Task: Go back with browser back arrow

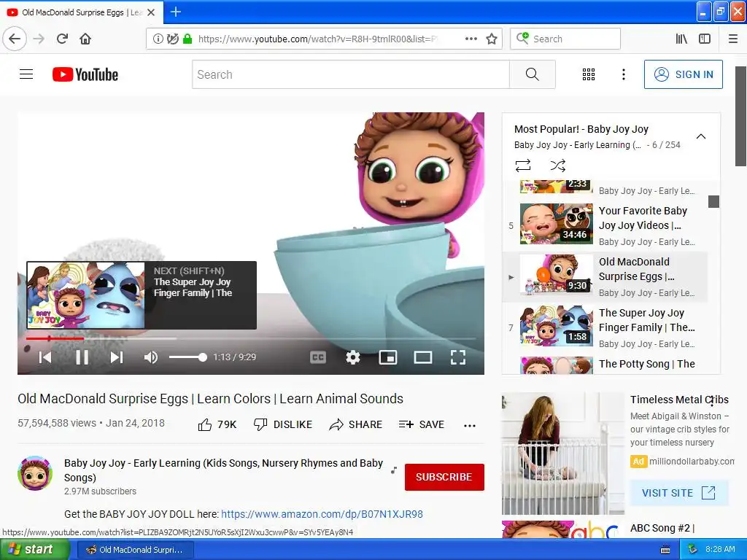Action: [15, 39]
